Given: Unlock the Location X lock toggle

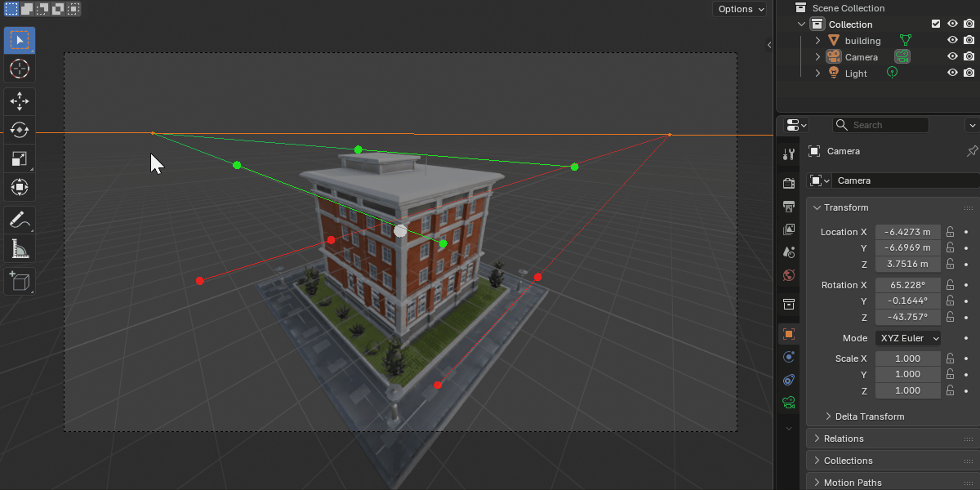Looking at the screenshot, I should (951, 232).
